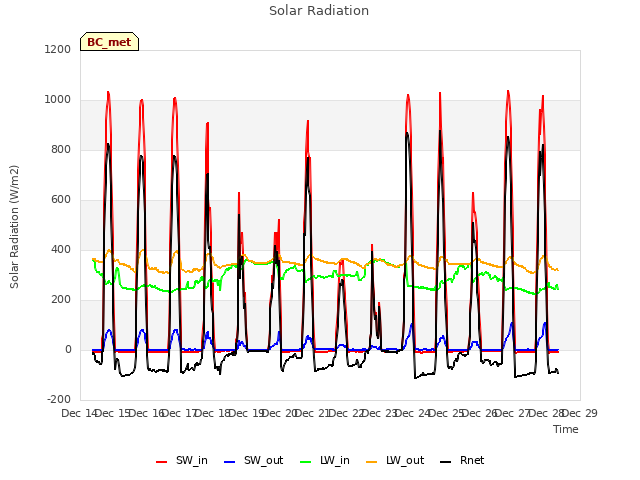The height and width of the screenshot is (480, 640).
Task: Click the 200 y-axis tick label
Action: pyautogui.click(x=61, y=300)
